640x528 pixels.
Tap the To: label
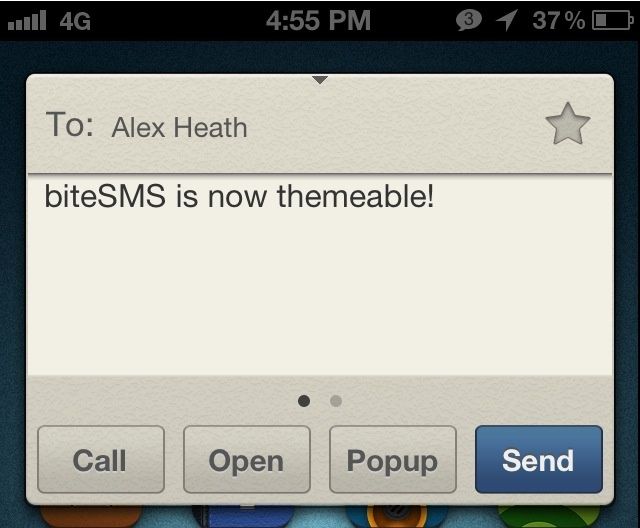click(69, 124)
